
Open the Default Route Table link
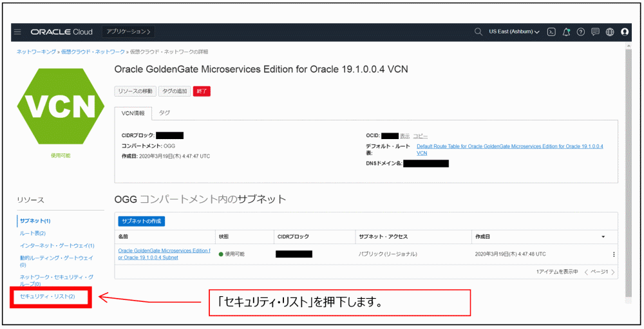click(509, 149)
